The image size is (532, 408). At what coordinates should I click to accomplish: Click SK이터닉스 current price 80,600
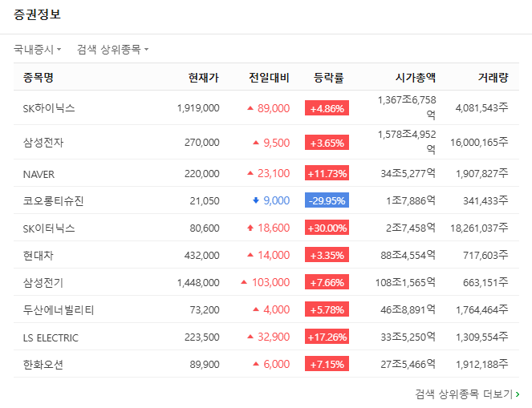pyautogui.click(x=205, y=228)
